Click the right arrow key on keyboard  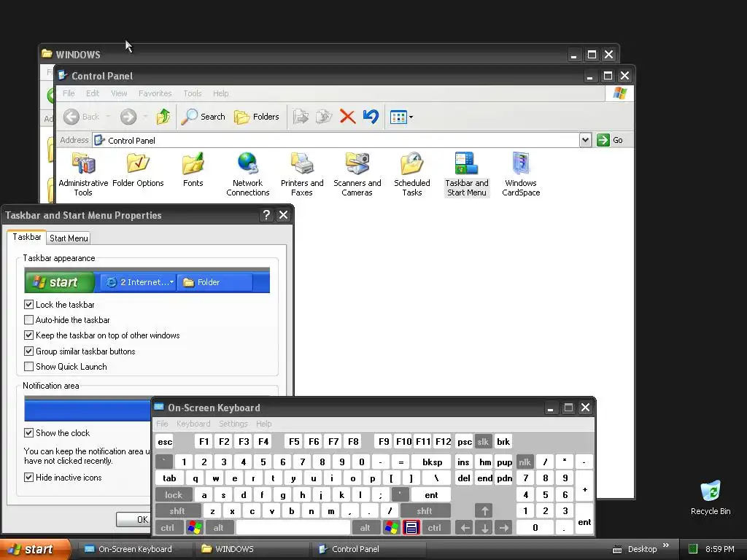(x=503, y=528)
